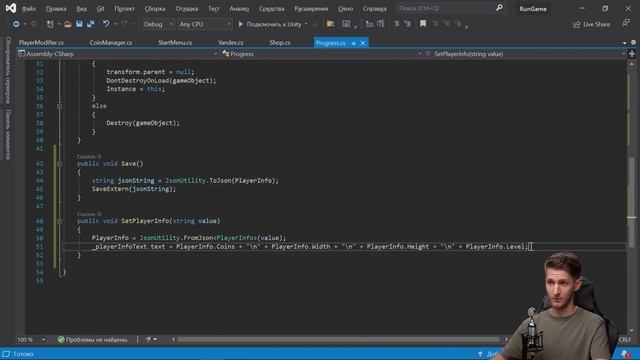The height and width of the screenshot is (360, 640).
Task: Click the split editor window plus icon
Action: point(632,54)
